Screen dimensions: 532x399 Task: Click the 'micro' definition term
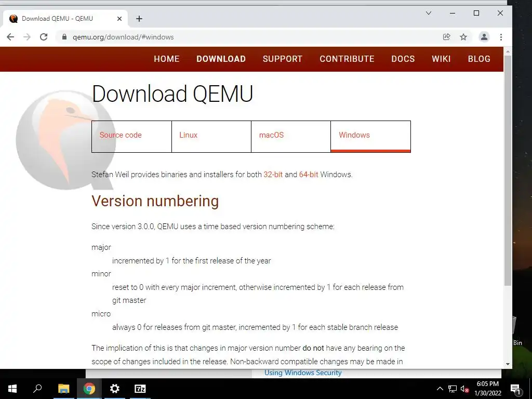101,314
